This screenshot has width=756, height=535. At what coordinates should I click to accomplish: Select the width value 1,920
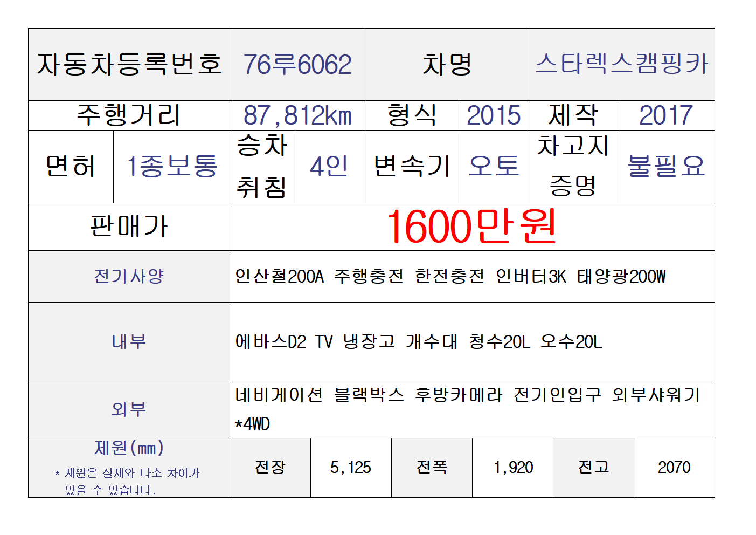[512, 468]
